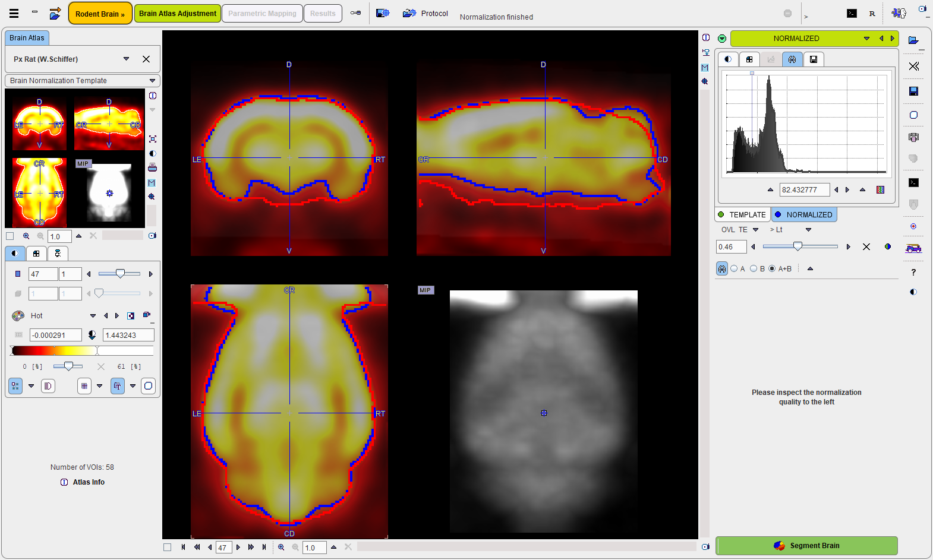Select radio button B

(754, 268)
